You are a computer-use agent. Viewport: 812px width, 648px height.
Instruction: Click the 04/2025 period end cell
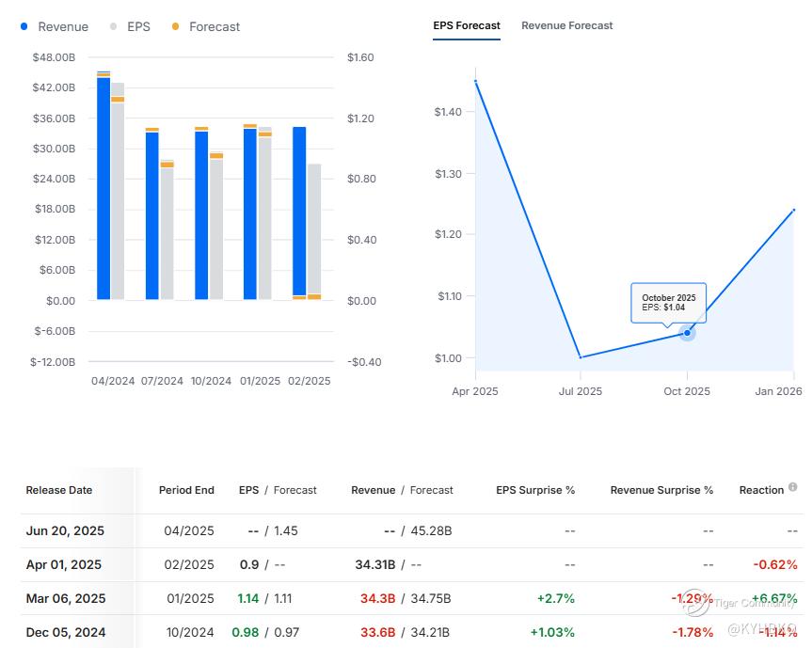coord(189,531)
